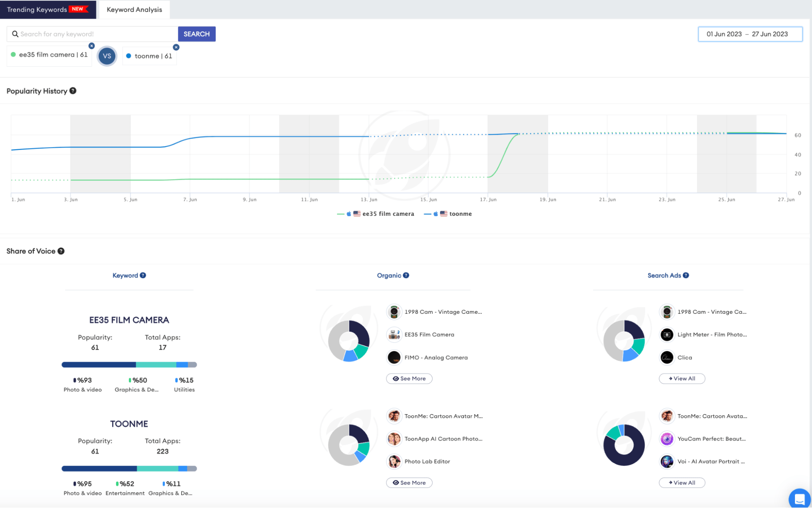Open the FIMO Analog Camera app icon
The image size is (812, 508).
pyautogui.click(x=394, y=358)
